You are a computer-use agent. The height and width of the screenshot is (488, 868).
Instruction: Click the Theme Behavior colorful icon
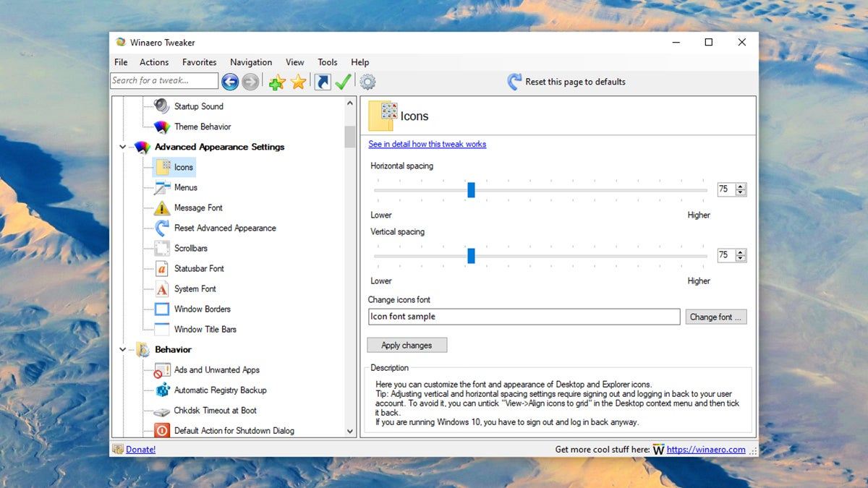coord(162,127)
